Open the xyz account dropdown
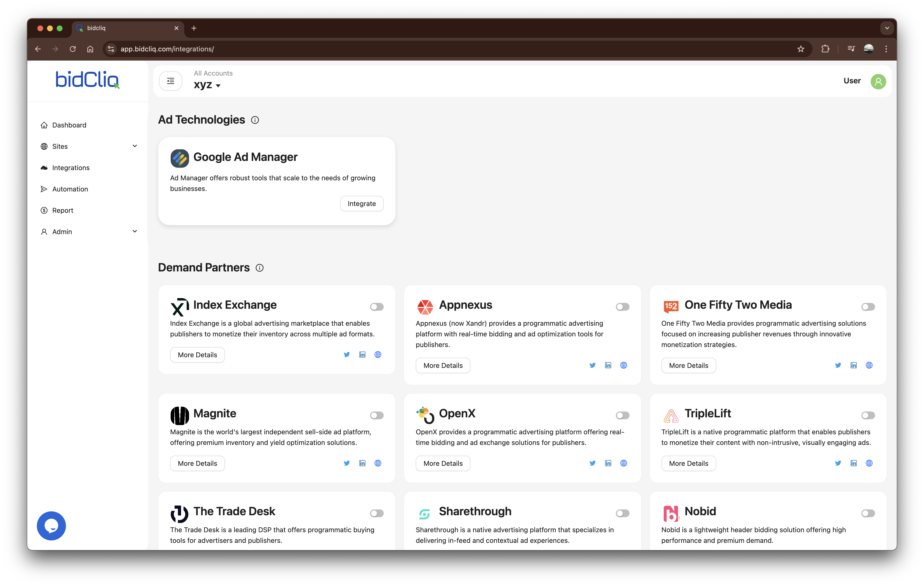The image size is (924, 586). pos(207,85)
